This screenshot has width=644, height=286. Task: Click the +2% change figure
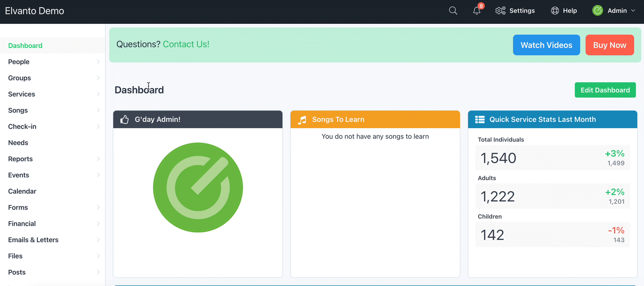click(x=614, y=192)
